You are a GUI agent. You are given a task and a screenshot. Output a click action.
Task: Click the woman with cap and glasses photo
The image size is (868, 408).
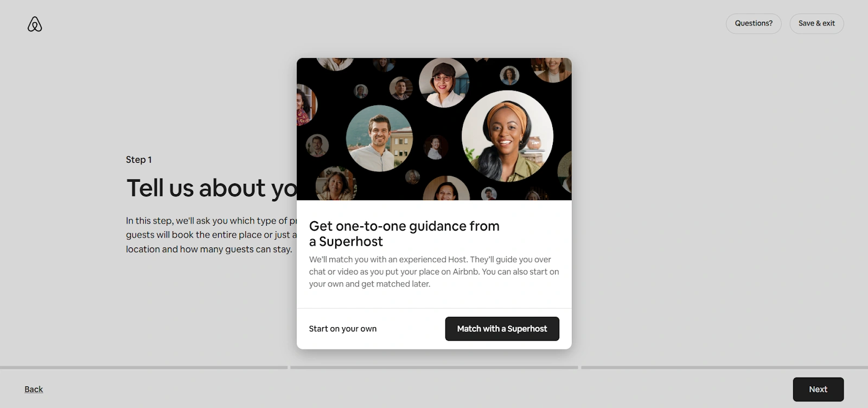coord(444,82)
